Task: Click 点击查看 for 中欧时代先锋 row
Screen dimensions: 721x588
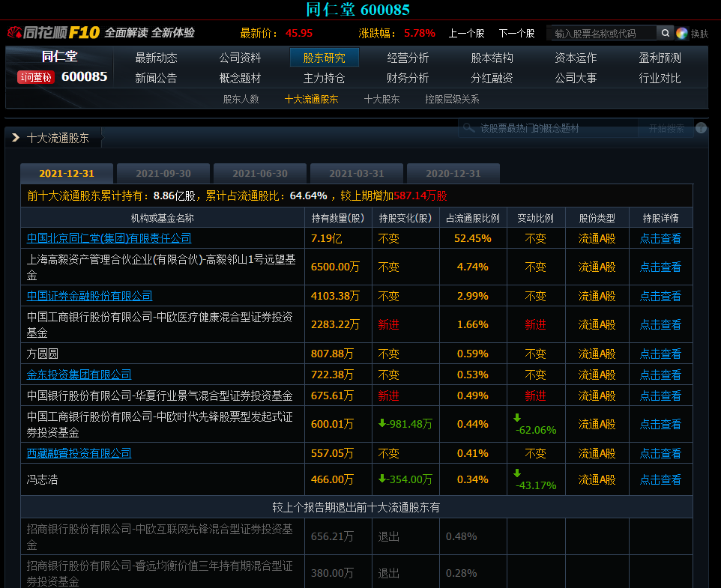Action: click(x=660, y=424)
